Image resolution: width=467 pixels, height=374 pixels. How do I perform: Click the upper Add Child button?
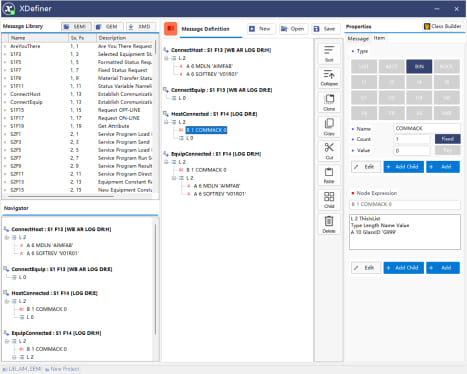[x=404, y=167]
